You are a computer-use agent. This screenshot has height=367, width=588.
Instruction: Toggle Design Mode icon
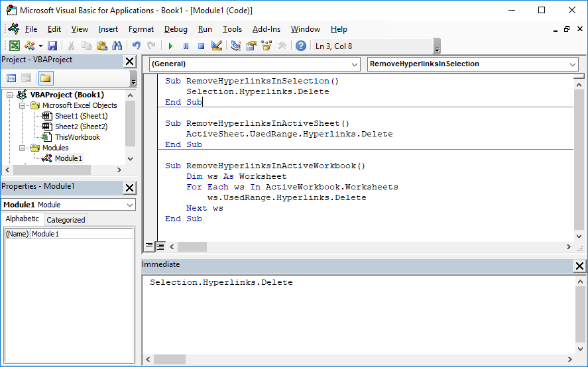click(217, 46)
